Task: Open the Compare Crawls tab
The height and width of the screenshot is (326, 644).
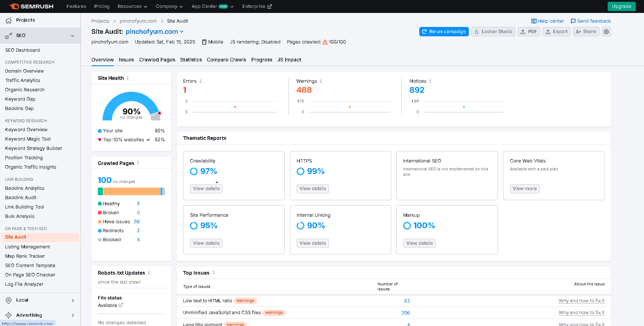Action: [x=226, y=60]
